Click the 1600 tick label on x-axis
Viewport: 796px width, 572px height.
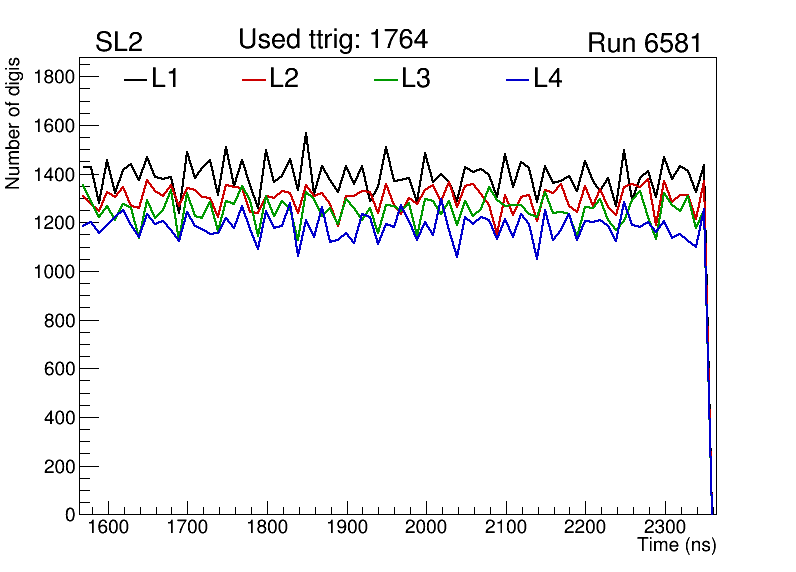coord(108,527)
